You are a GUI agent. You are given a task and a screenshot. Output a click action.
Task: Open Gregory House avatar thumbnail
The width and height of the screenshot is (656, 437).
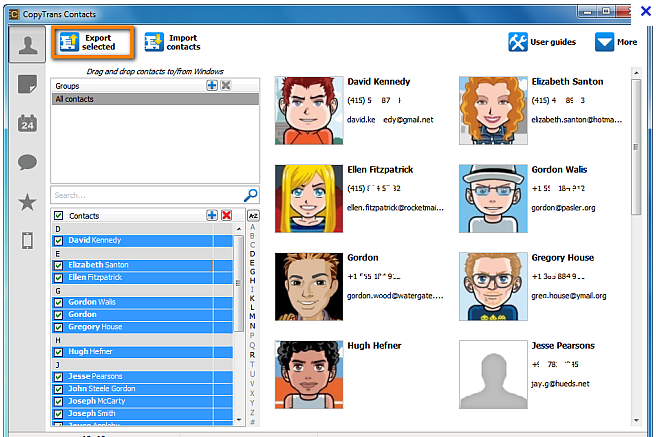click(x=493, y=286)
